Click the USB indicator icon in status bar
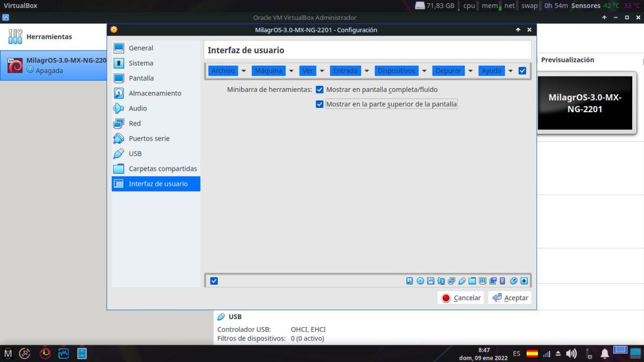Screen dimensions: 644x362 click(x=462, y=281)
